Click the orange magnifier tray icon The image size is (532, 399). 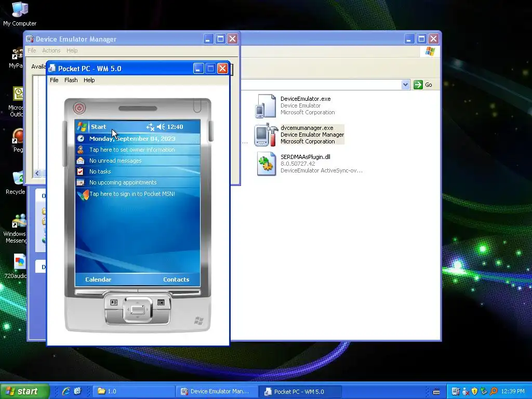(x=494, y=392)
